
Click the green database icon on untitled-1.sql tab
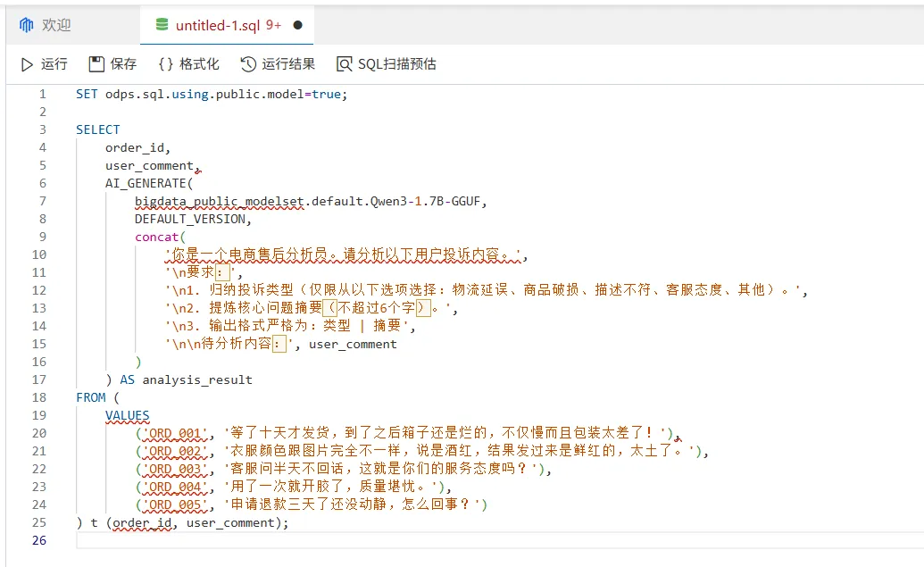point(162,25)
